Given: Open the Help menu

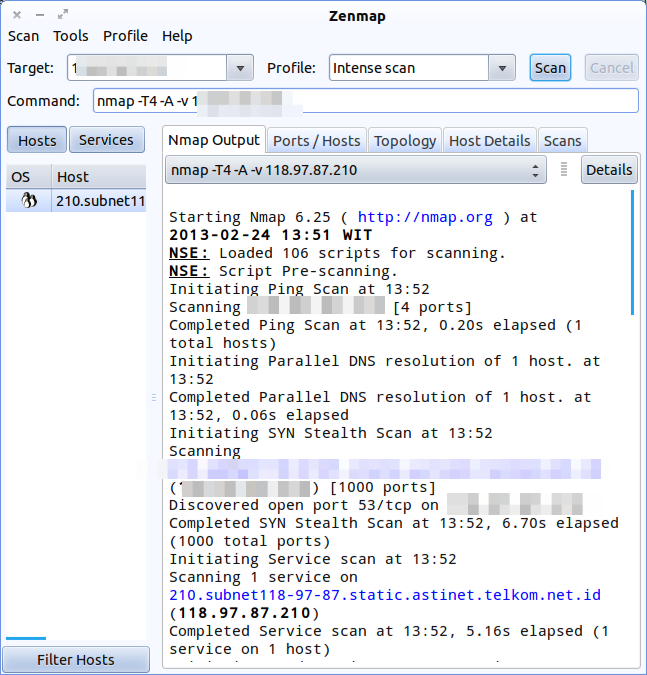Looking at the screenshot, I should (177, 36).
